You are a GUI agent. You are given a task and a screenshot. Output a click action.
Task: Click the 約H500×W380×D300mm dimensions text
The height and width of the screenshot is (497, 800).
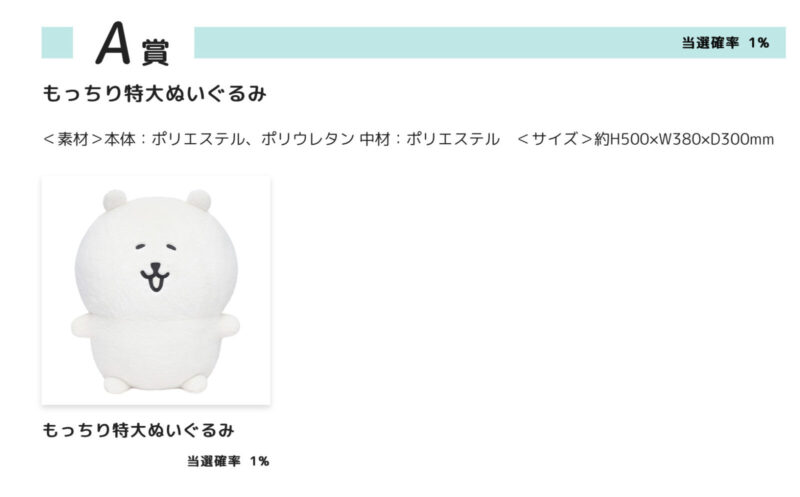[684, 139]
